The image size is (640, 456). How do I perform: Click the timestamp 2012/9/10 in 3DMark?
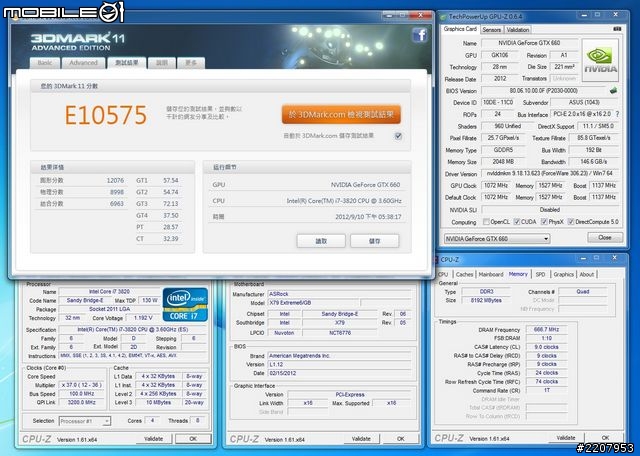click(x=368, y=217)
